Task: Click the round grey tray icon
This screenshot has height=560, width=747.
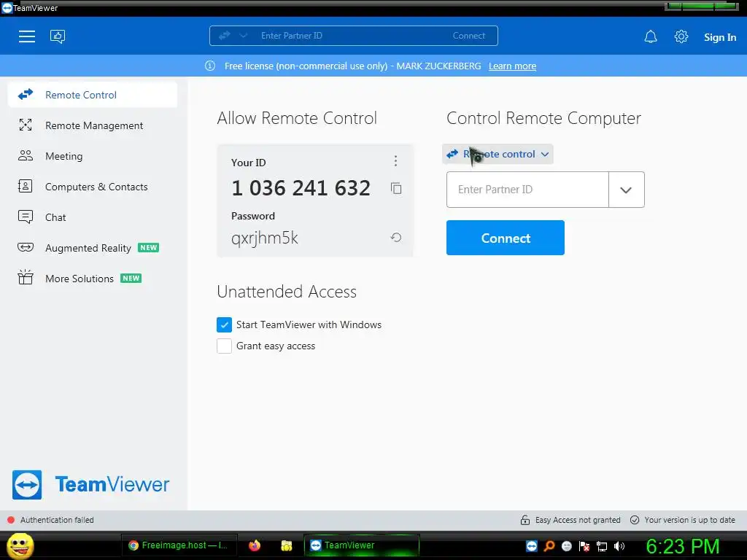Action: [x=567, y=546]
